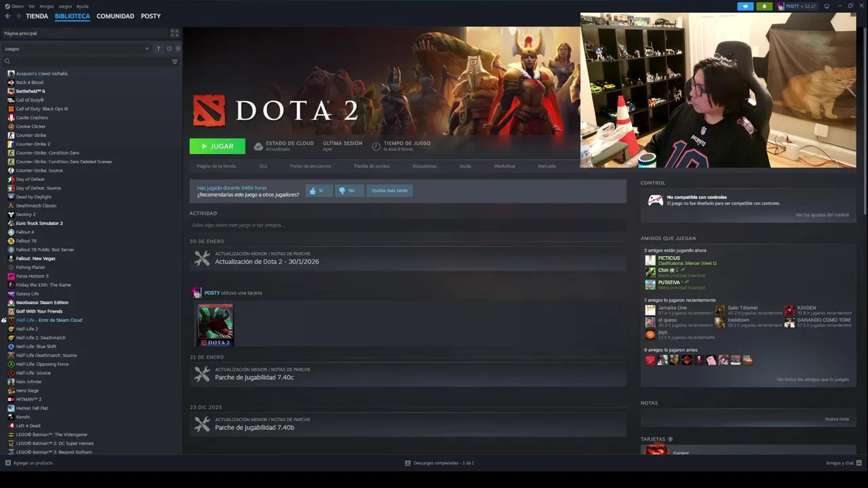
Task: Select the BIBLIOTECA tab
Action: (73, 16)
